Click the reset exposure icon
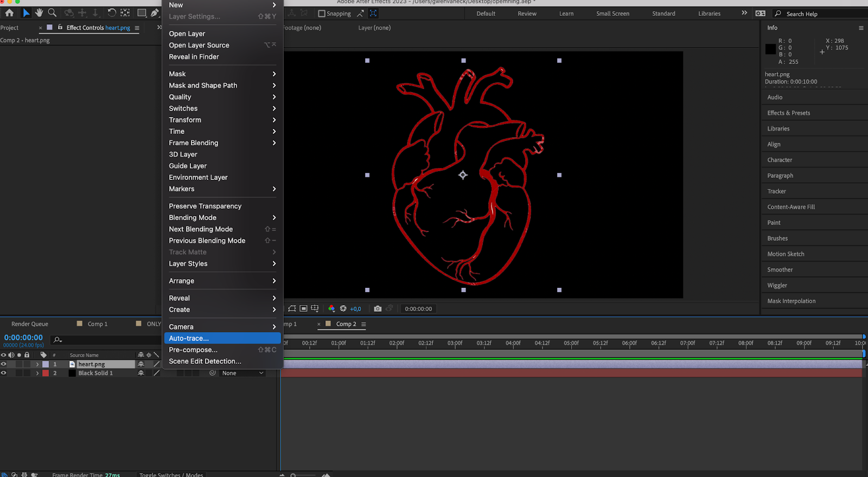 343,308
